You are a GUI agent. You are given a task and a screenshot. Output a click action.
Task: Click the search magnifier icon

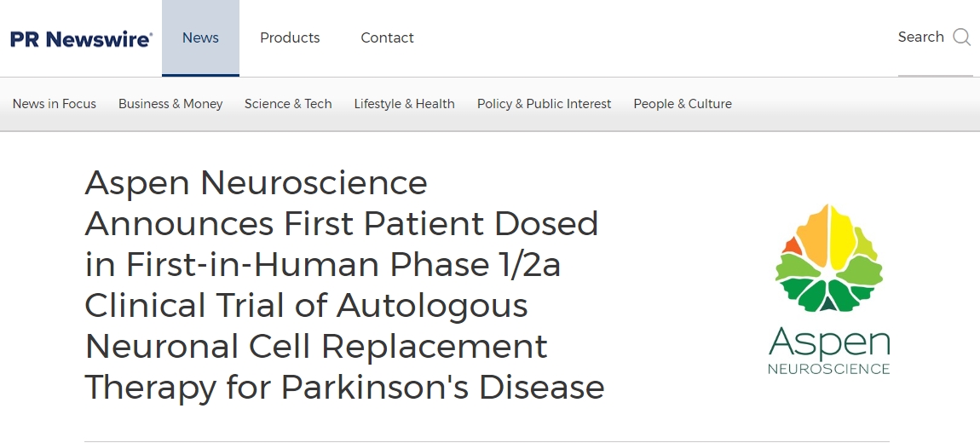coord(962,37)
